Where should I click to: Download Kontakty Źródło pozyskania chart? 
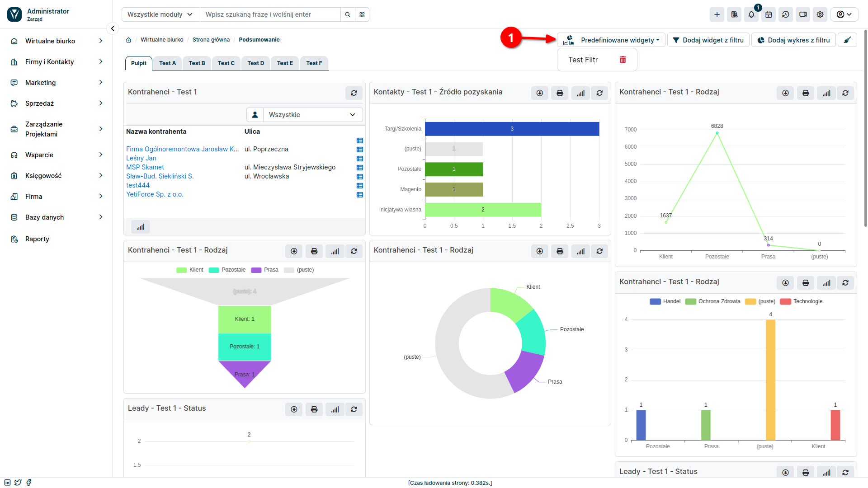point(540,93)
